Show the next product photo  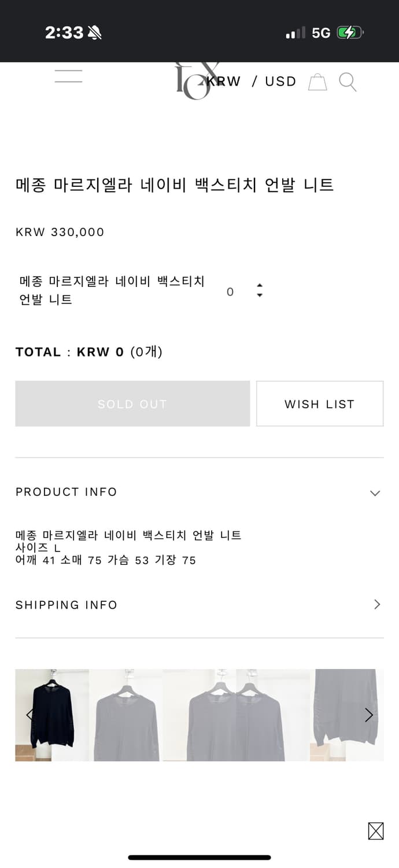pos(369,715)
